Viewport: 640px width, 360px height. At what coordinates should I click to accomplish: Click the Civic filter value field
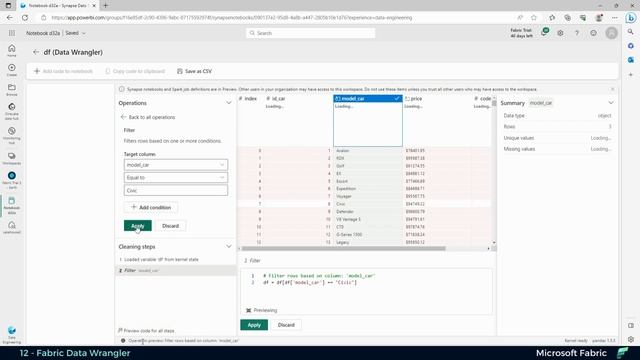coord(176,191)
